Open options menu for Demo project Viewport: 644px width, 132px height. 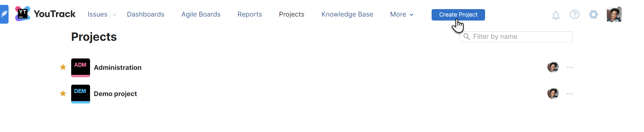[569, 94]
